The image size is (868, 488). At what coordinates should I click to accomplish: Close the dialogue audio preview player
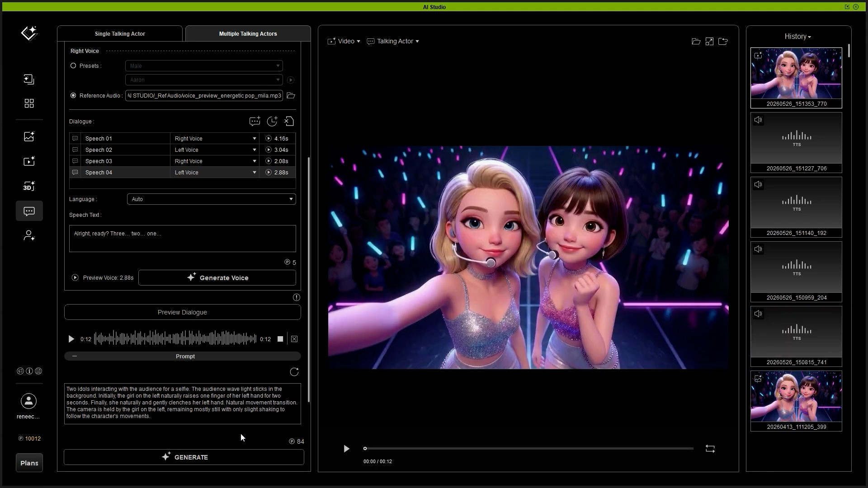click(x=294, y=339)
